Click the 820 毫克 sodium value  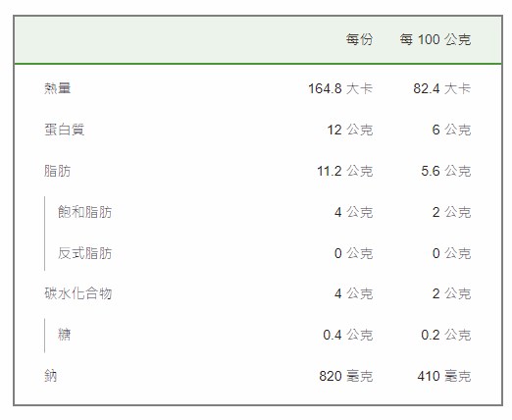tap(346, 376)
